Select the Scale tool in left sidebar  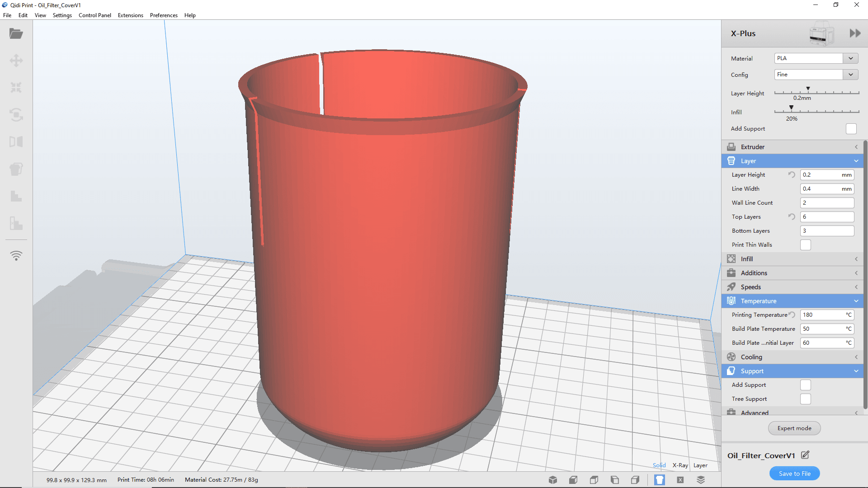[16, 88]
